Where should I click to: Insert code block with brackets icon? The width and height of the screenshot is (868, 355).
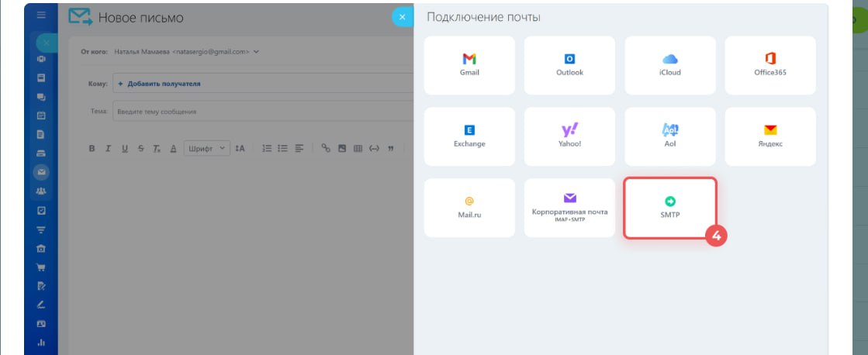(374, 148)
